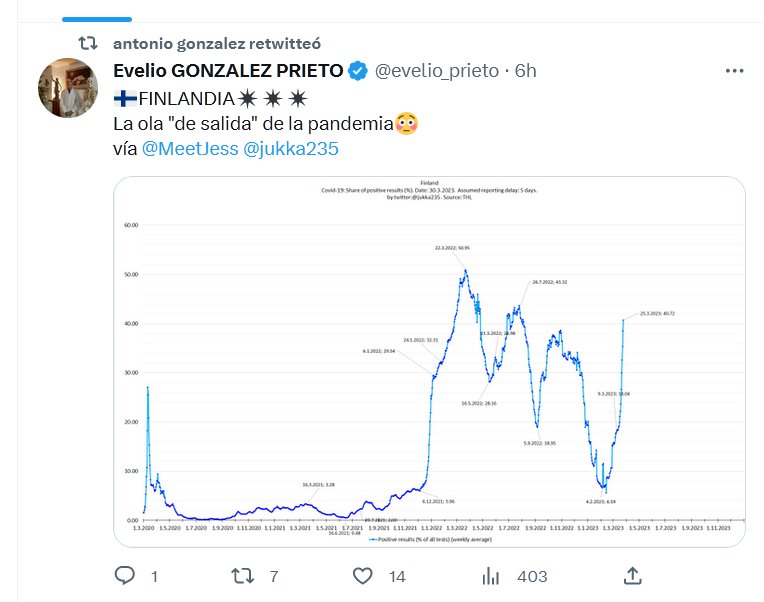Open the views analytics bar icon

point(491,576)
